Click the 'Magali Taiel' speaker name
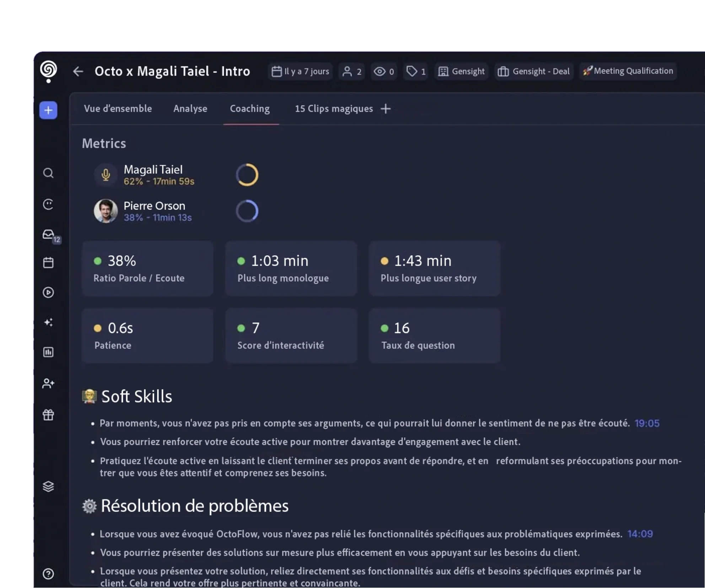The width and height of the screenshot is (705, 588). 153,169
